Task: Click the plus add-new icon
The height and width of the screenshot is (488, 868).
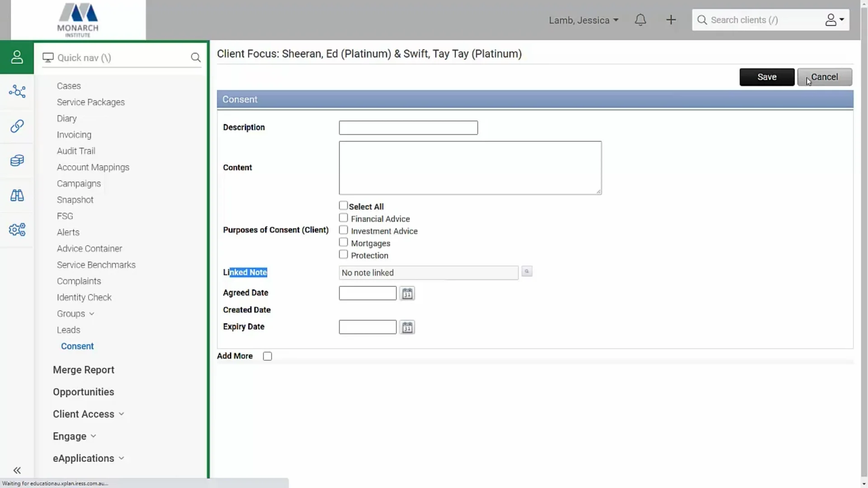Action: pyautogui.click(x=671, y=20)
